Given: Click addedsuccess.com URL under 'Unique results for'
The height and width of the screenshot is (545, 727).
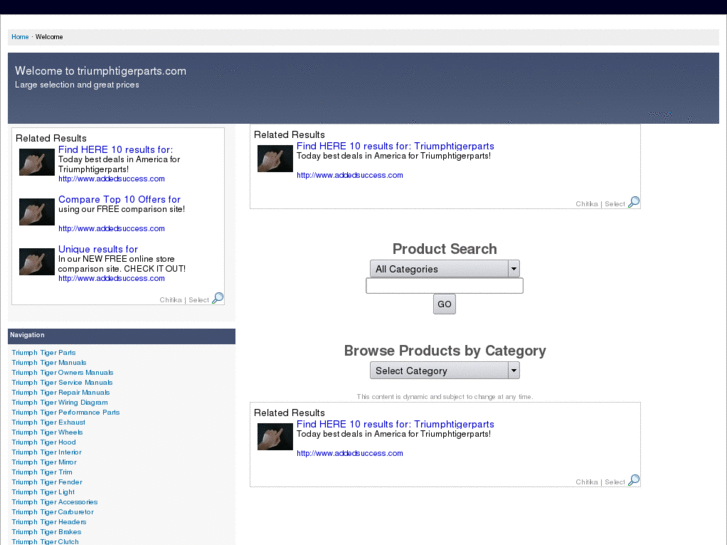Looking at the screenshot, I should (111, 278).
